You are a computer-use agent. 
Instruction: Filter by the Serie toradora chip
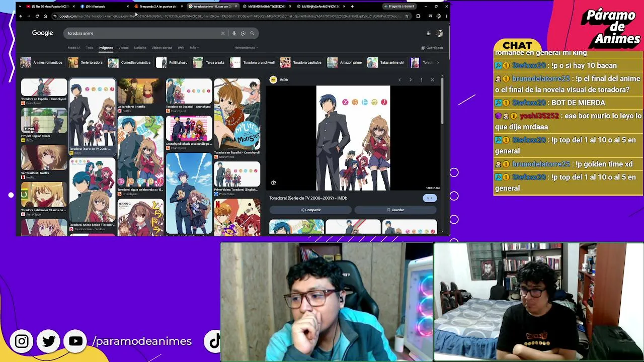(x=86, y=62)
